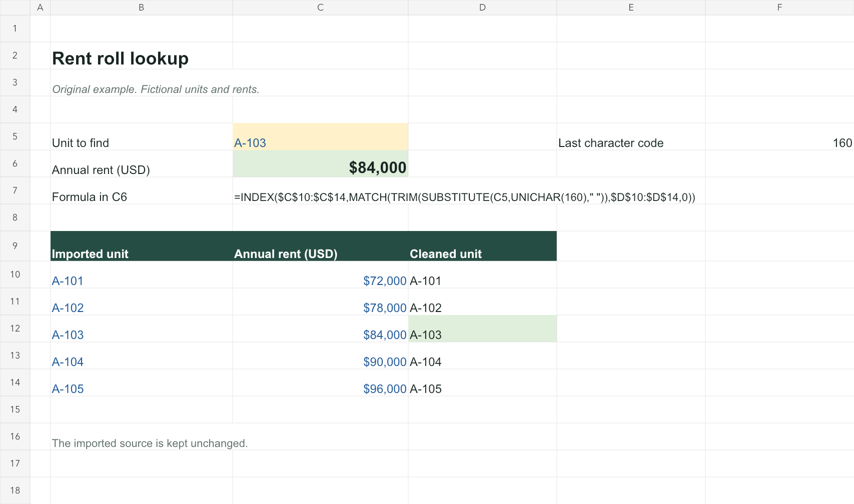The width and height of the screenshot is (854, 504).
Task: Select row 12 header
Action: [15, 328]
